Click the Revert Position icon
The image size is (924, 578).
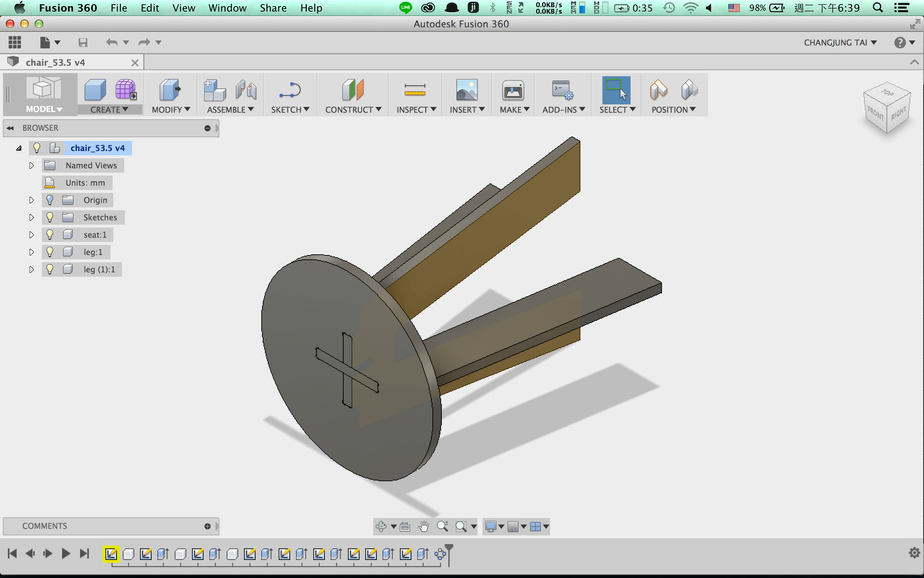point(689,90)
